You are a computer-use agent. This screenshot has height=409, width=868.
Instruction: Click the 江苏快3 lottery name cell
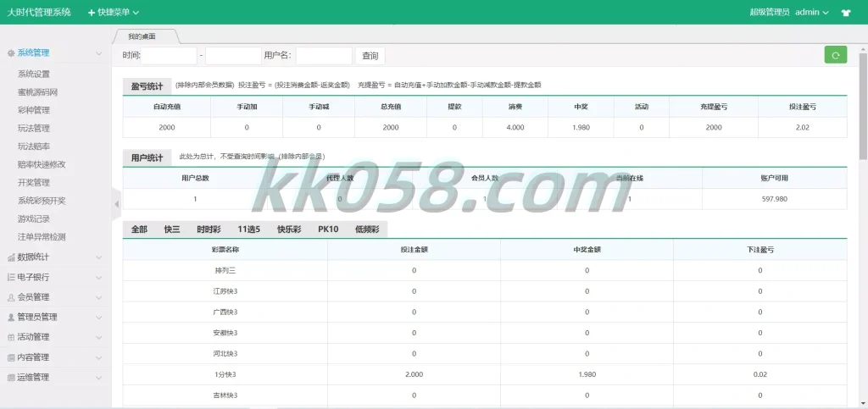coord(225,291)
